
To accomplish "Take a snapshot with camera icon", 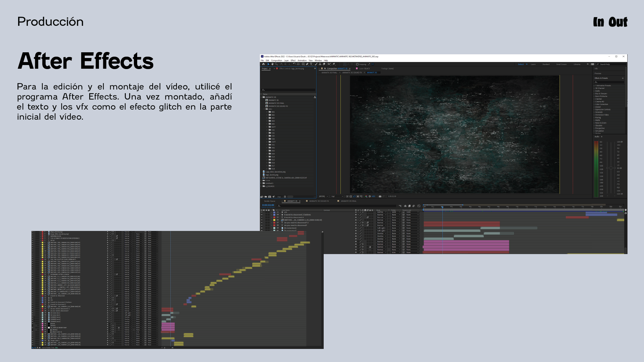I will [x=380, y=196].
